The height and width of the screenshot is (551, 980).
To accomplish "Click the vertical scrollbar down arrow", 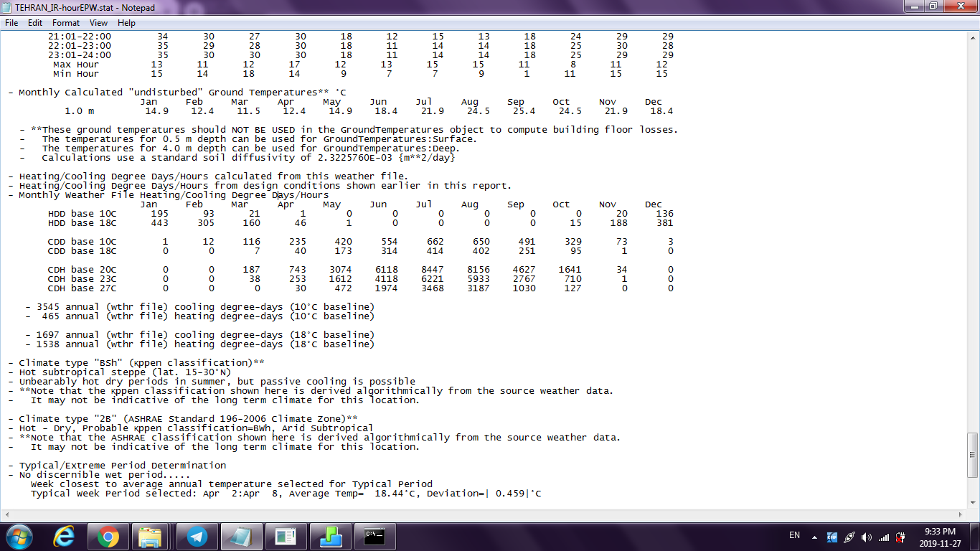I will (974, 503).
